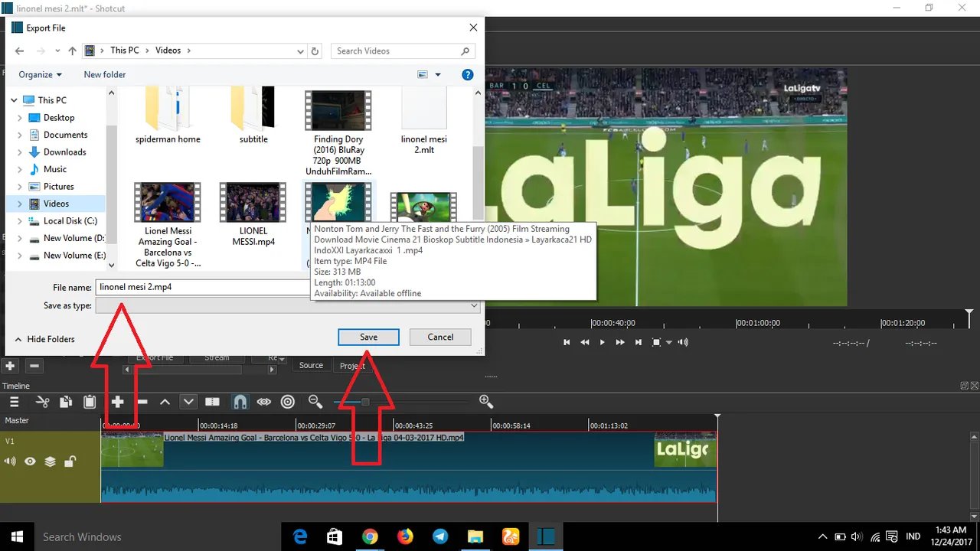Click the player volume speaker icon

682,342
